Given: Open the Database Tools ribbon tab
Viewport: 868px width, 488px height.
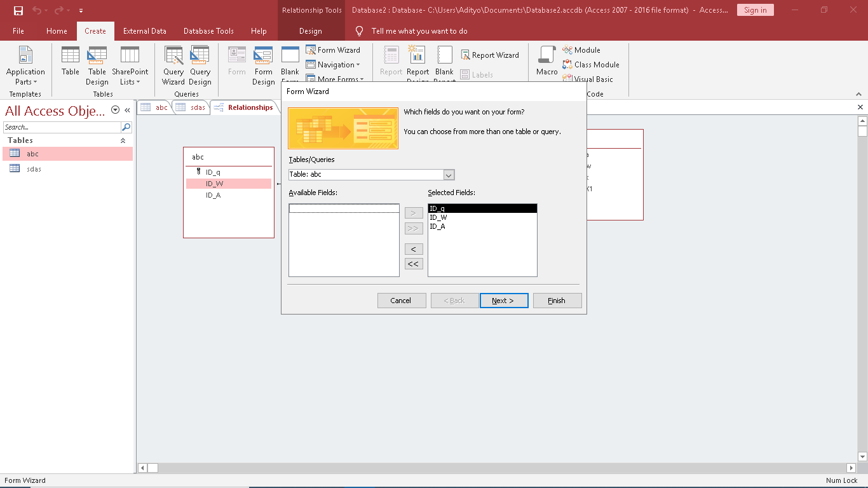Looking at the screenshot, I should coord(208,31).
